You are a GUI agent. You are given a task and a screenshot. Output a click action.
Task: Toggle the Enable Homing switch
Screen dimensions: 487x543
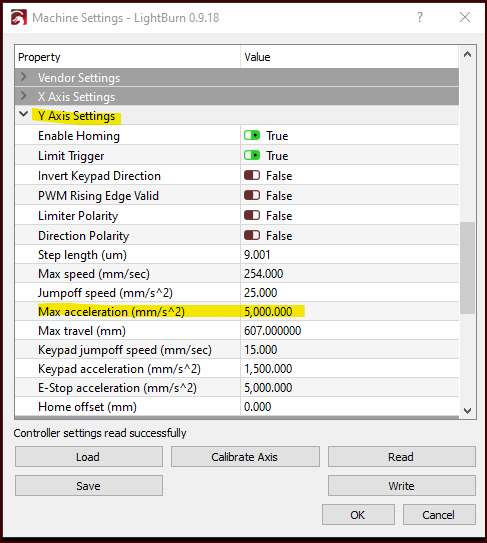click(252, 135)
